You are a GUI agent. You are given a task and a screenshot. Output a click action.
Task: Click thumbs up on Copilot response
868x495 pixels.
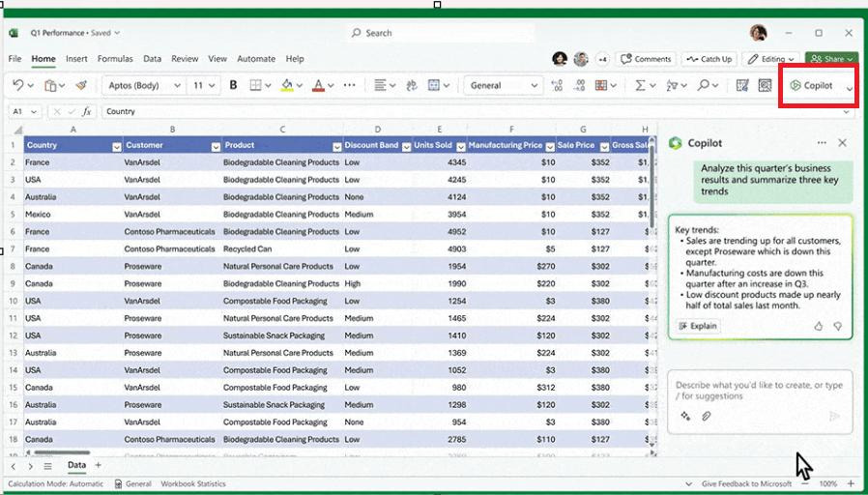(x=818, y=326)
